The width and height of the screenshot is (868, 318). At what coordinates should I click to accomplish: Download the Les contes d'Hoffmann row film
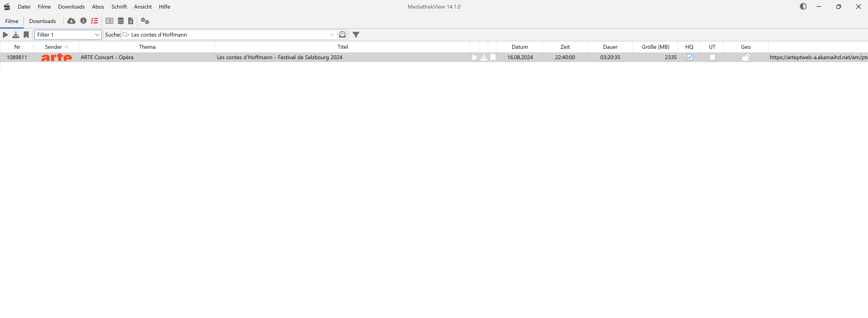coord(484,58)
